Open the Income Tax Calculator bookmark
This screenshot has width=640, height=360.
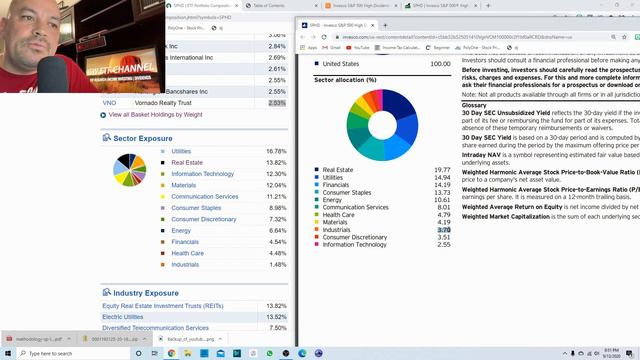coord(398,47)
